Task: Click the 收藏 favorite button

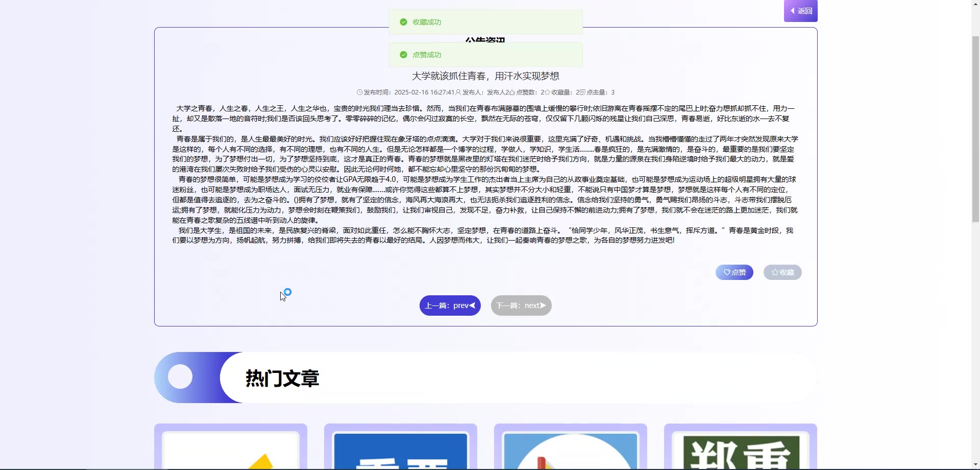Action: tap(782, 272)
